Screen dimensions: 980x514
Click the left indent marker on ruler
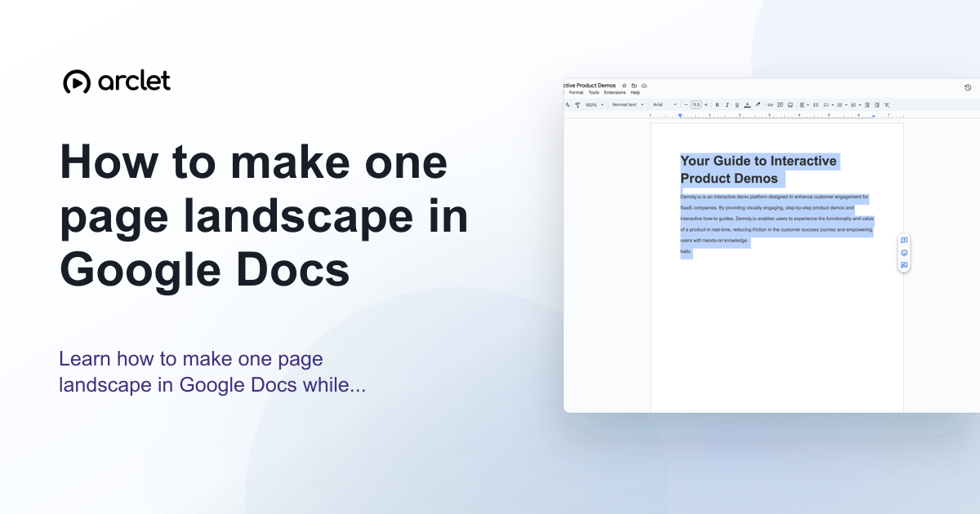(x=680, y=116)
